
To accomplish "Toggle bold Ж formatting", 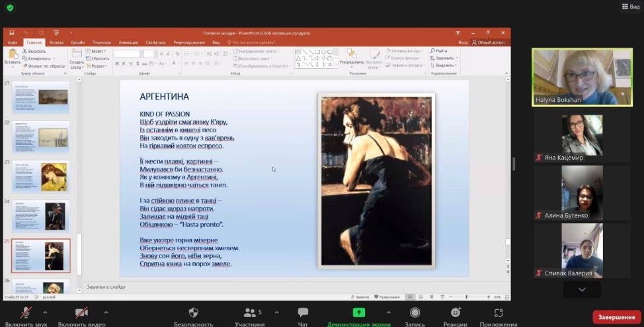I will point(117,64).
